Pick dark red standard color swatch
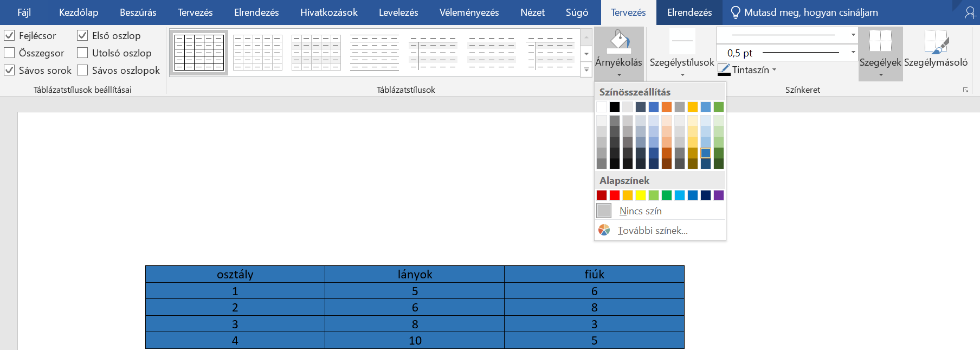 click(x=602, y=195)
